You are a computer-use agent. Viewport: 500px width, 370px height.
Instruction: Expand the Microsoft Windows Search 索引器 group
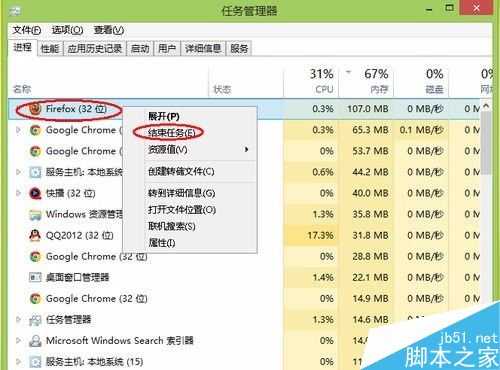tap(18, 341)
